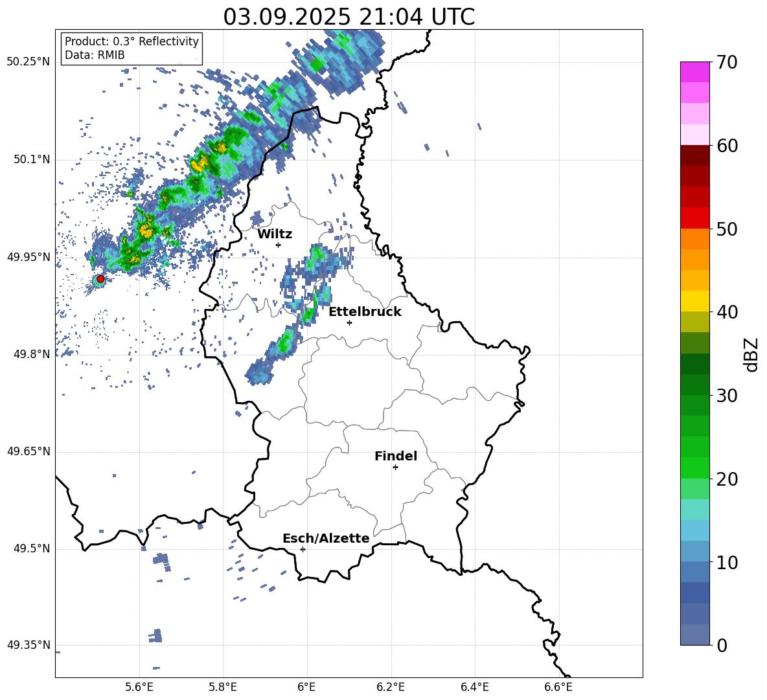This screenshot has width=767, height=700.
Task: Click the 5.6°E longitude label
Action: coord(139,687)
